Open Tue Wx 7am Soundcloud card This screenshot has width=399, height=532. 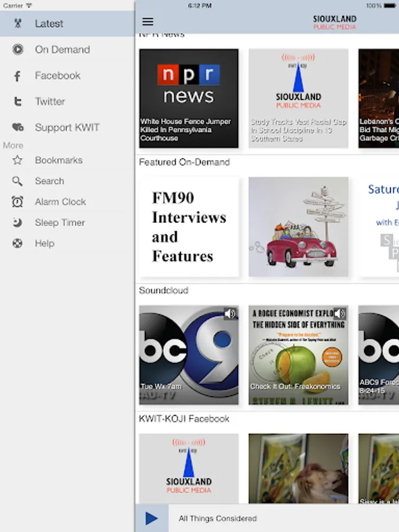coord(189,355)
